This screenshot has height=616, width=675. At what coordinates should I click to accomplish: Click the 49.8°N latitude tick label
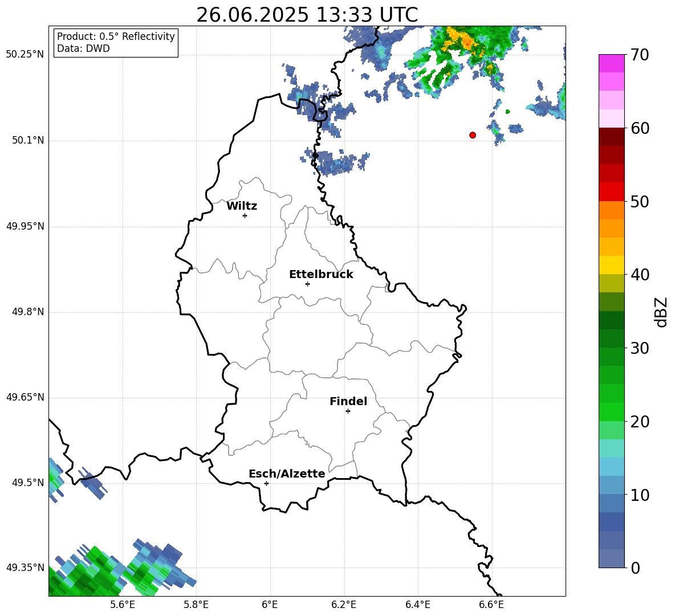(x=28, y=312)
